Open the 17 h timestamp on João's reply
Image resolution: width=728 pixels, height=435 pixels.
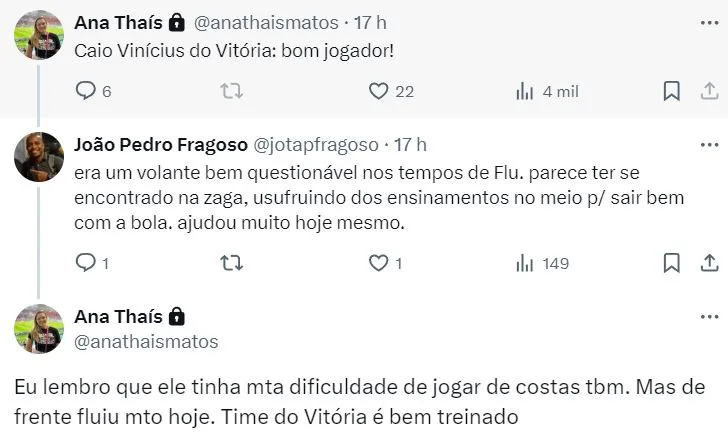coord(410,144)
